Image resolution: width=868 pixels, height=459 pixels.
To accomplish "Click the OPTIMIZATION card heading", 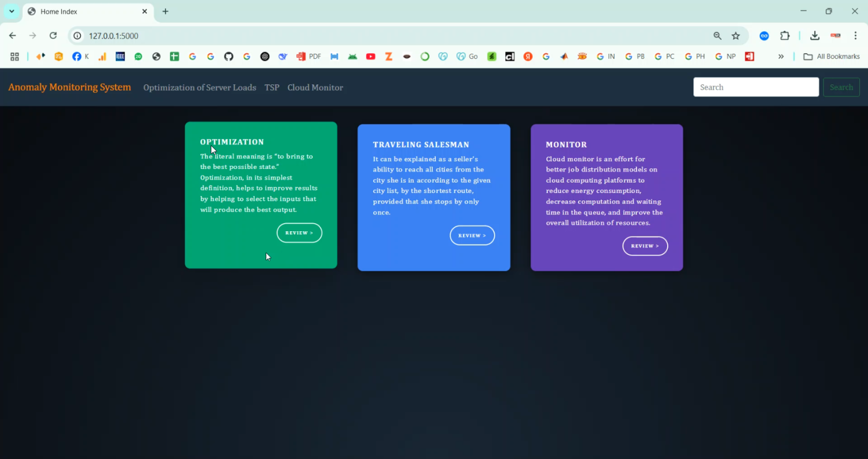I will point(232,142).
